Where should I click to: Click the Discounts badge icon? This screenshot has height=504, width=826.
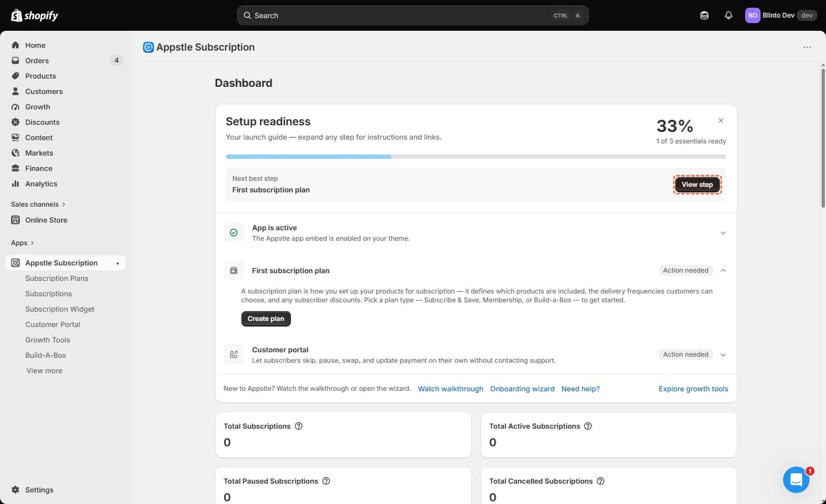click(x=15, y=122)
